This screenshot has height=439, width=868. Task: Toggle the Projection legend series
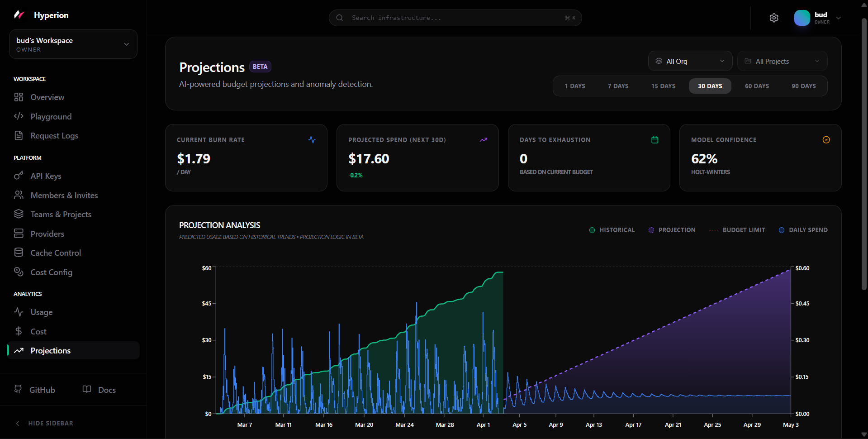tap(672, 230)
